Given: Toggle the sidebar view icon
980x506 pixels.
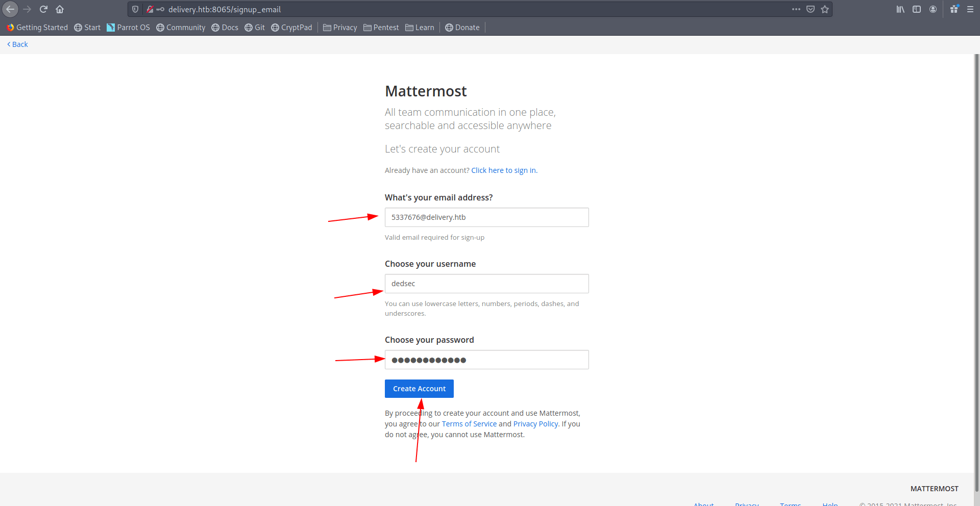Looking at the screenshot, I should point(917,9).
